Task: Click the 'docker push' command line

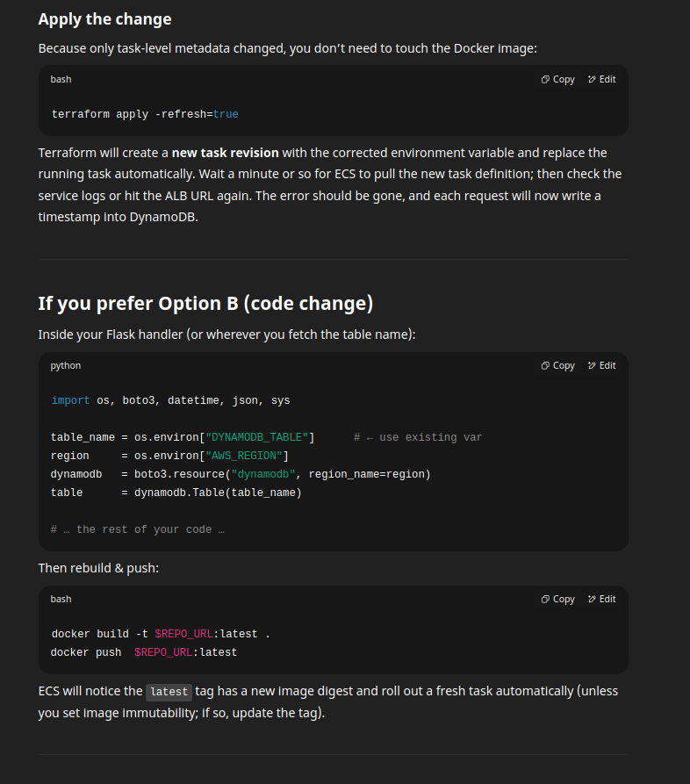Action: pyautogui.click(x=144, y=652)
